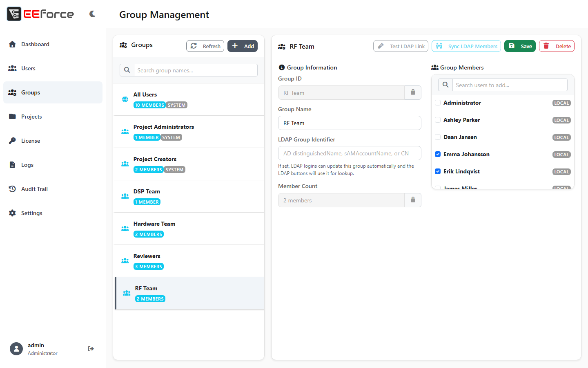
Task: Select the DSP Team group
Action: coord(189,196)
